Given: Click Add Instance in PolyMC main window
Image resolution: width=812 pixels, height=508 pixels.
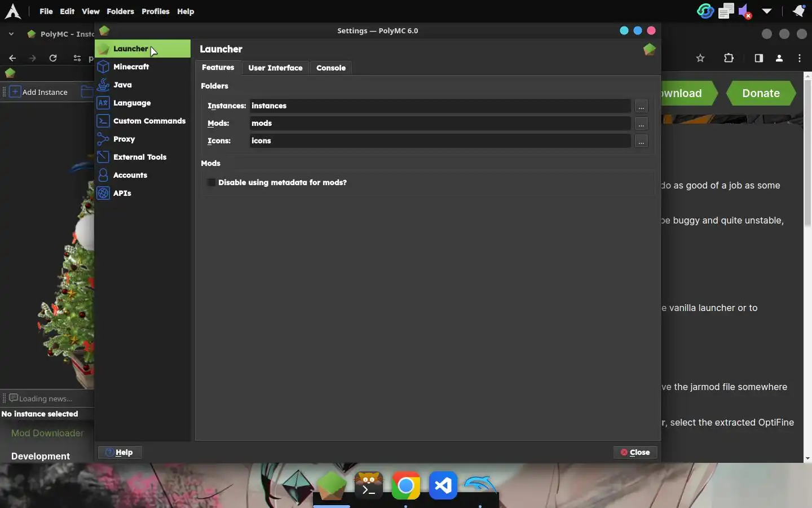Looking at the screenshot, I should coord(39,92).
